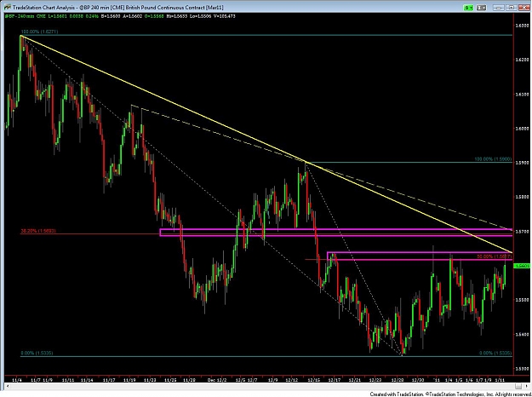Select the right-hand '0.00% (1.5335)' label
Image resolution: width=532 pixels, height=397 pixels.
[495, 354]
